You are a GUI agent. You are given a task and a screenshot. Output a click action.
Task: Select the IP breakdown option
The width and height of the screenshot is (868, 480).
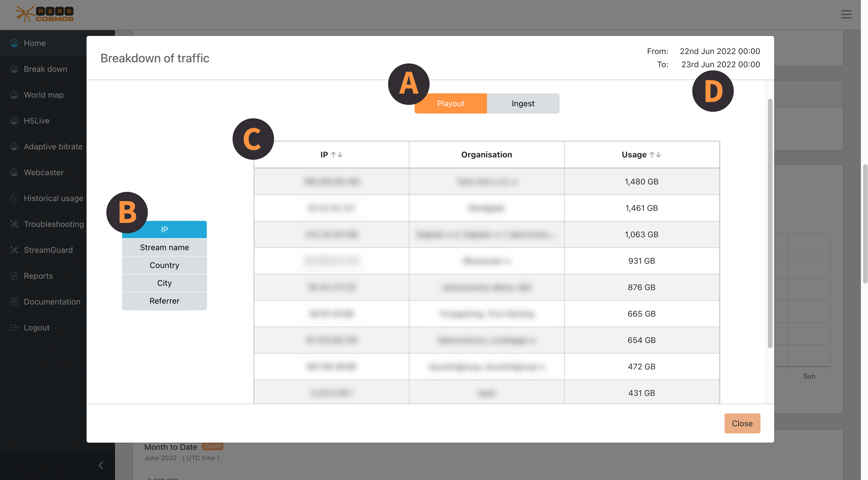click(164, 230)
